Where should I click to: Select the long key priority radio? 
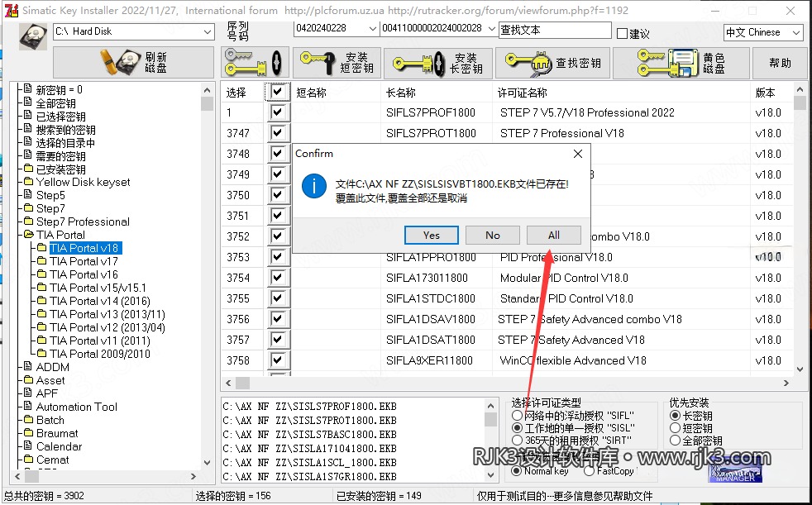[x=675, y=416]
